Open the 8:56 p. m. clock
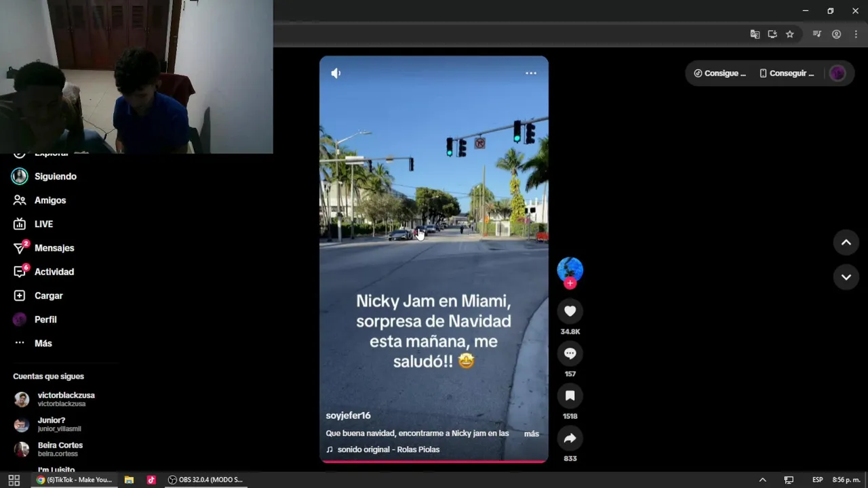Viewport: 868px width, 488px height. point(846,480)
